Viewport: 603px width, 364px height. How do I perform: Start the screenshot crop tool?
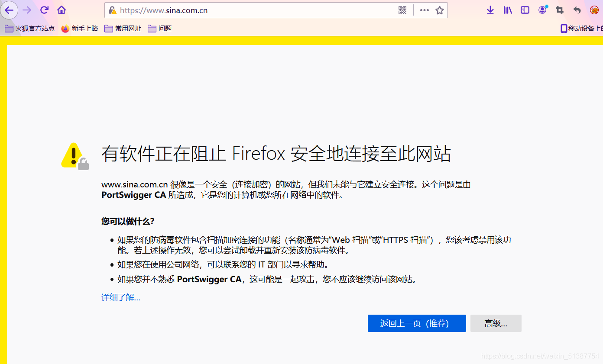(560, 10)
